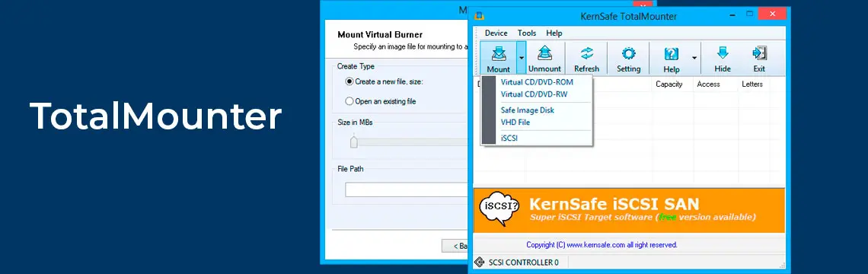Open the Tools menu
The image size is (868, 274).
tap(527, 33)
